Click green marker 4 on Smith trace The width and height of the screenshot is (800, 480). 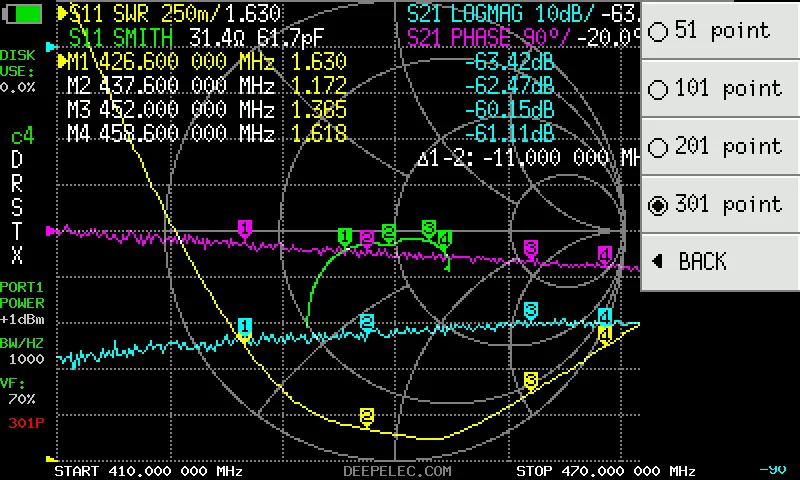pos(444,239)
